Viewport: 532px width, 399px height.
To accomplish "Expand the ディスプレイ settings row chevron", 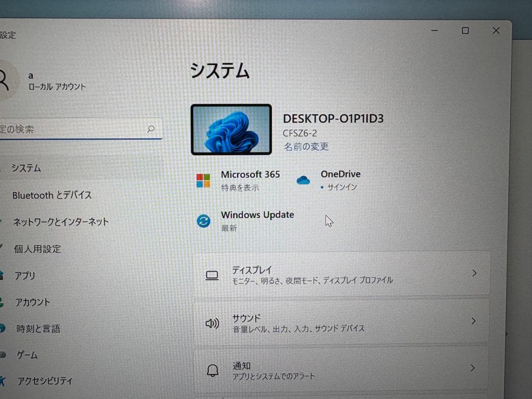I will tap(474, 273).
